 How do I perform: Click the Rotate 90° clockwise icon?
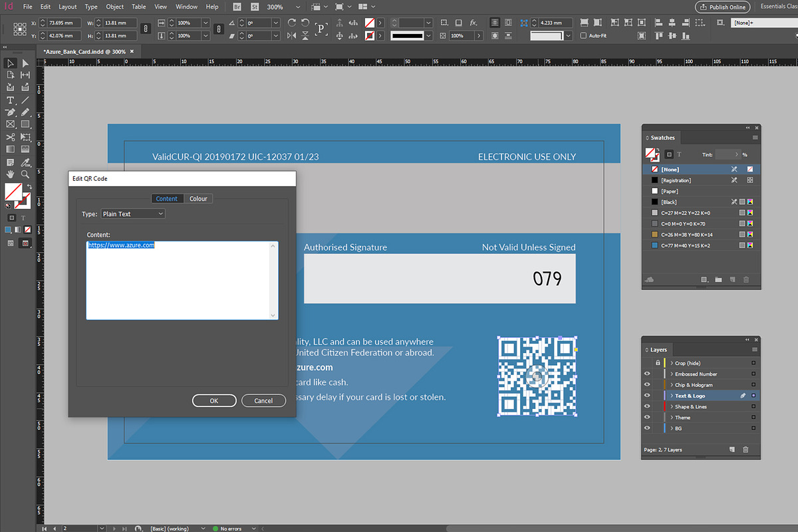(x=293, y=23)
